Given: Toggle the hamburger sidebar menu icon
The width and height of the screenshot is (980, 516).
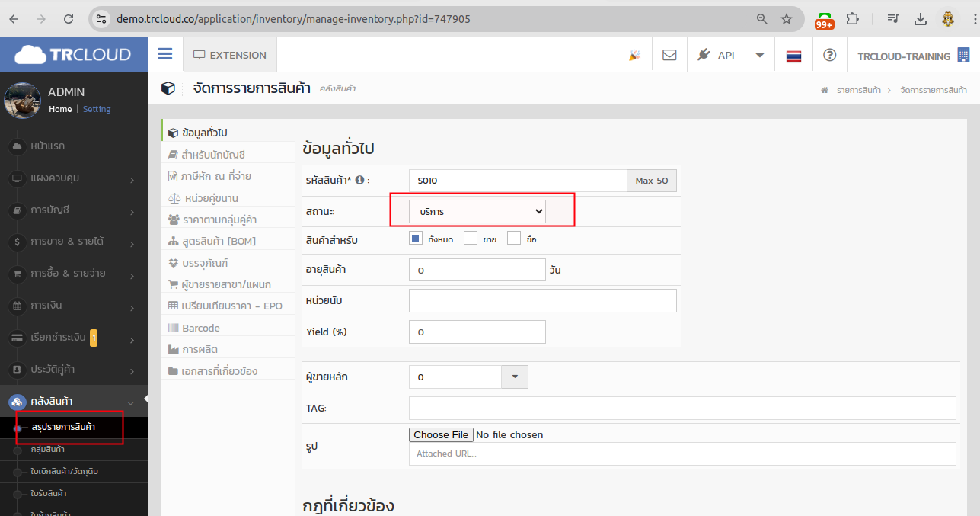Looking at the screenshot, I should (164, 54).
